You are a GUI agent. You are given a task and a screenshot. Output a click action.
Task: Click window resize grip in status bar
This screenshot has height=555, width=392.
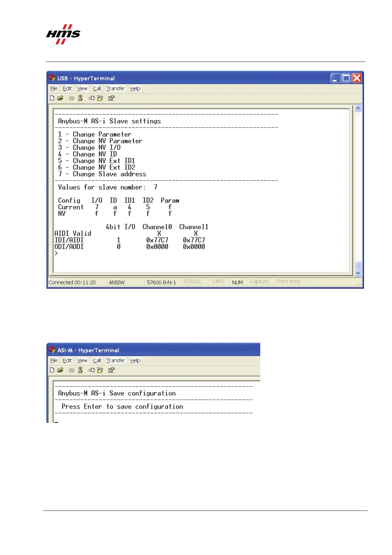click(x=359, y=284)
